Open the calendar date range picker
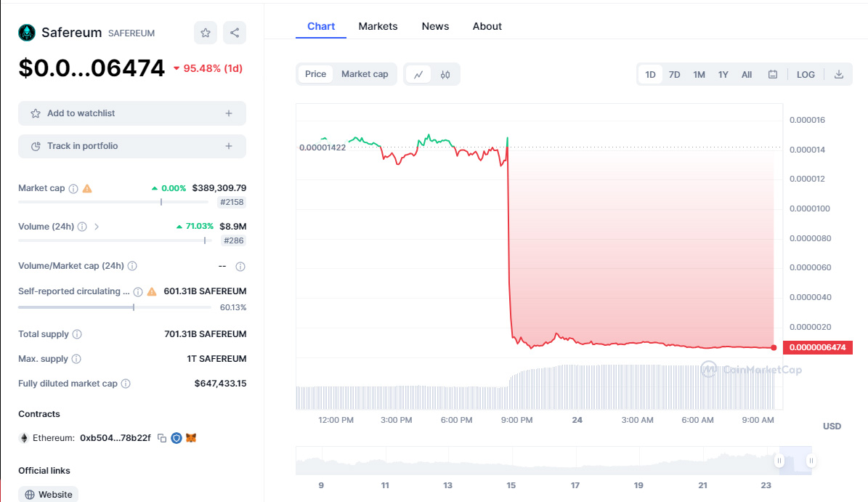868x502 pixels. [x=773, y=74]
